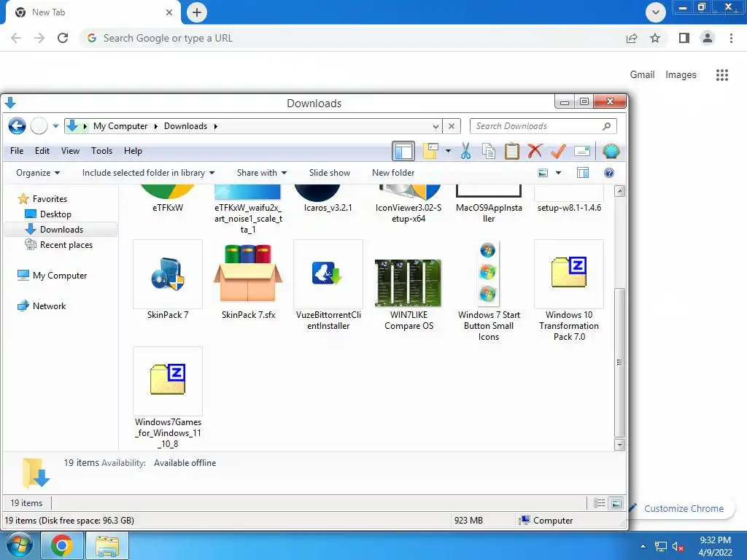Click the Paste clipboard icon
Viewport: 747px width, 560px height.
512,152
